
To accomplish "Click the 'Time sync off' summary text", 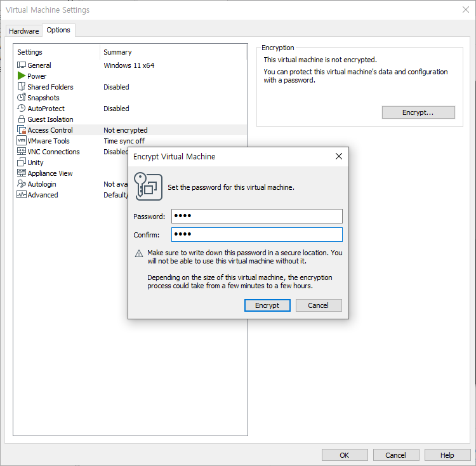I will pos(124,141).
